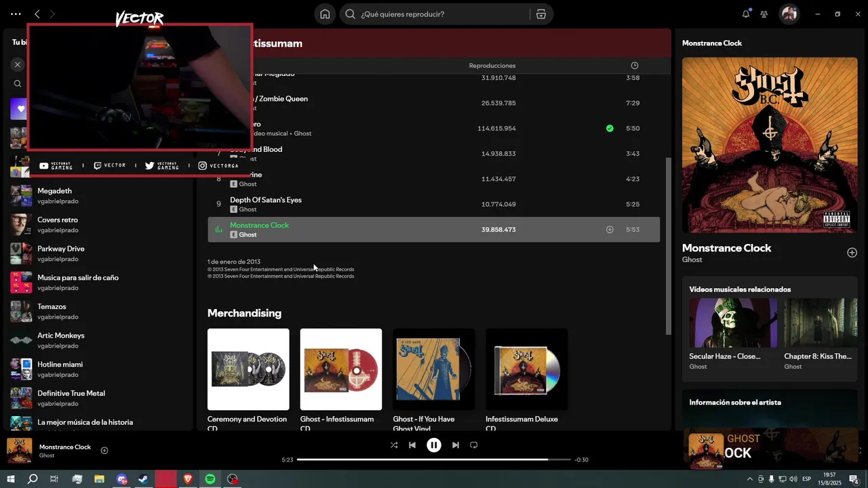
Task: Click Monstrance Clock title in right panel
Action: 726,248
